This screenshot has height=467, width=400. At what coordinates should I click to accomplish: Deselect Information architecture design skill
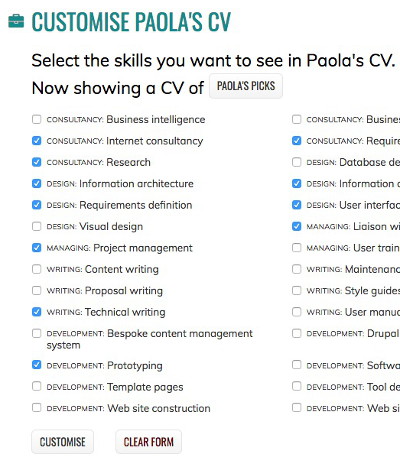37,184
